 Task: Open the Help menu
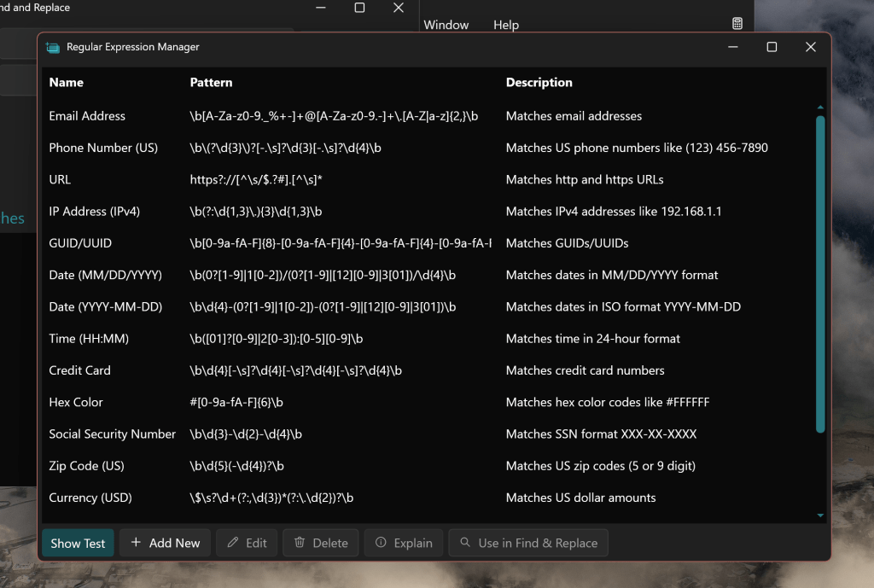(x=505, y=25)
